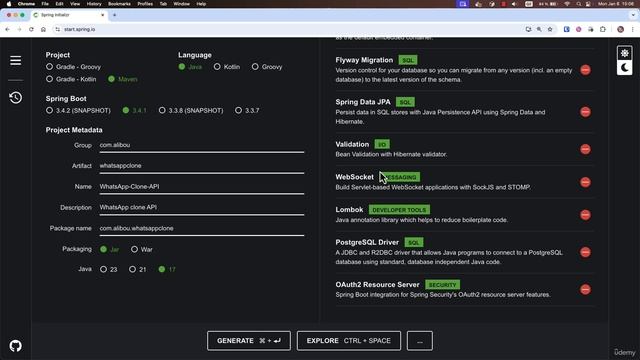Select Java version 23
The height and width of the screenshot is (360, 640).
point(109,269)
